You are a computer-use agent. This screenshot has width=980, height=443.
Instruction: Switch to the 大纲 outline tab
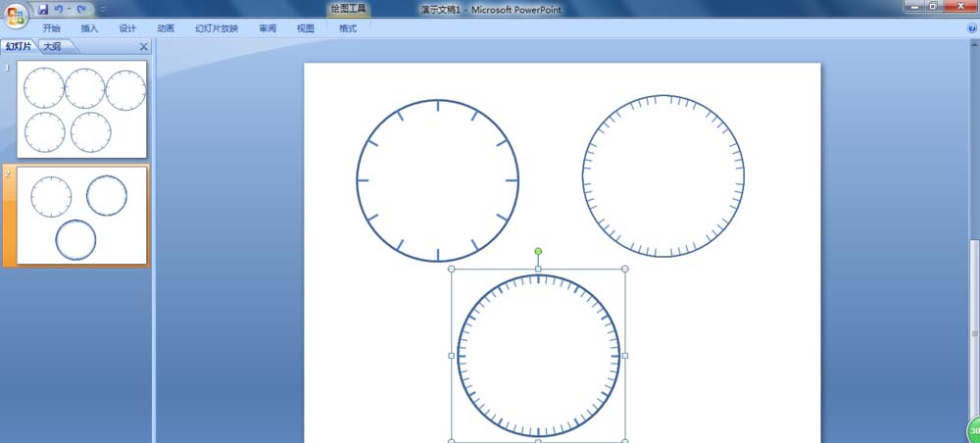pos(56,47)
